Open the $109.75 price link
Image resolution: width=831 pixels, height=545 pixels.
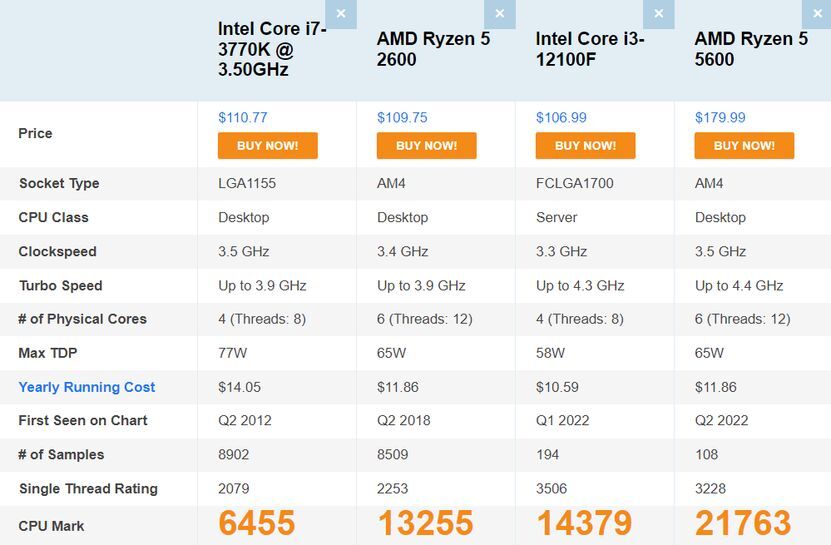pyautogui.click(x=402, y=117)
